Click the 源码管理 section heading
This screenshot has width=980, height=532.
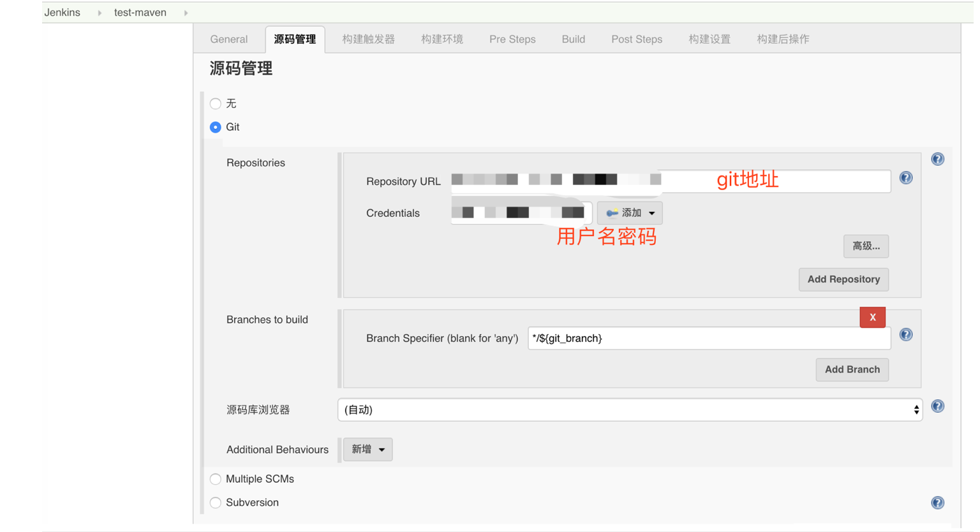pyautogui.click(x=241, y=68)
